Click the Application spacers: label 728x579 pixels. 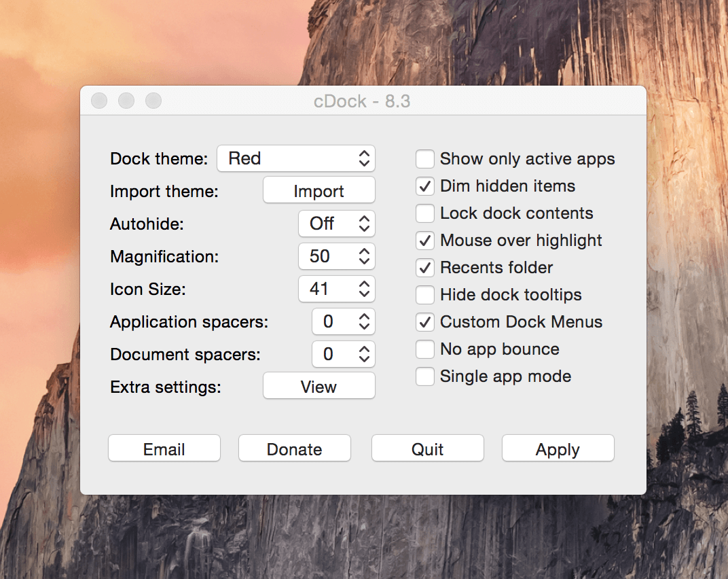(x=189, y=322)
